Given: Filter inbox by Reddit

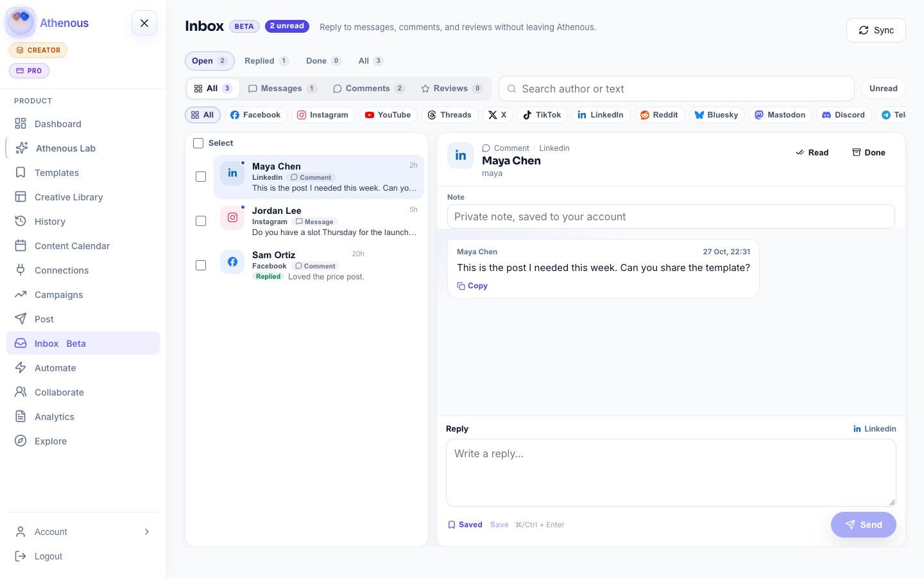Looking at the screenshot, I should click(x=660, y=115).
